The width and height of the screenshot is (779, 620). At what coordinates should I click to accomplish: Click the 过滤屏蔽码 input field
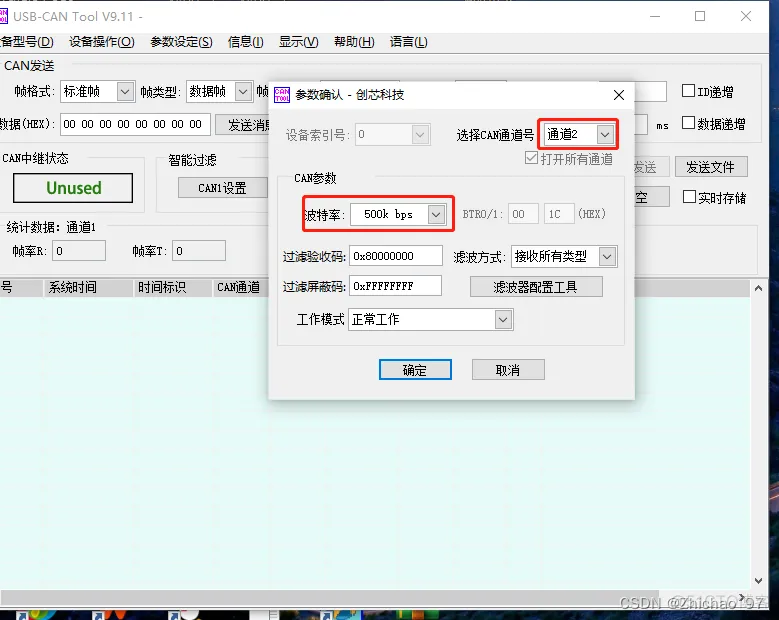(x=395, y=286)
